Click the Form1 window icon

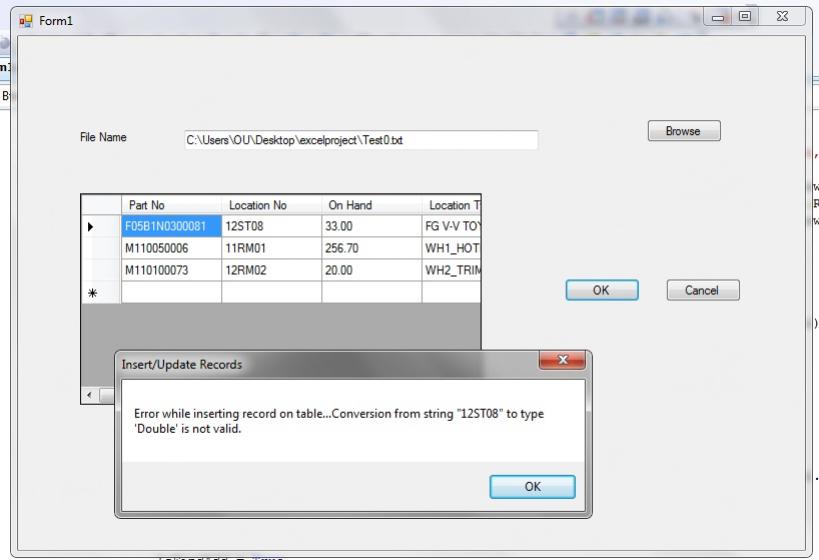[26, 21]
